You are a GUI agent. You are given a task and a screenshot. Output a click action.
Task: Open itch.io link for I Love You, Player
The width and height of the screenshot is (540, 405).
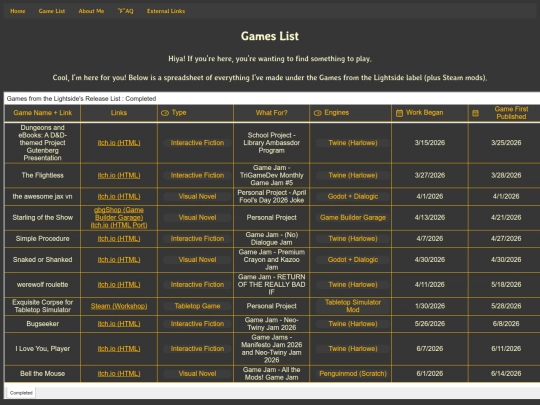pos(119,349)
